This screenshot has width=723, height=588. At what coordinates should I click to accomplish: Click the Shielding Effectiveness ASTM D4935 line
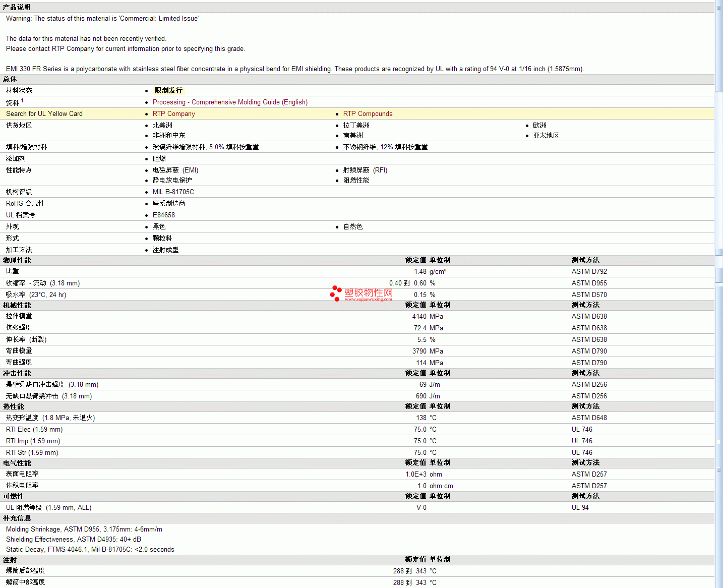coord(74,539)
